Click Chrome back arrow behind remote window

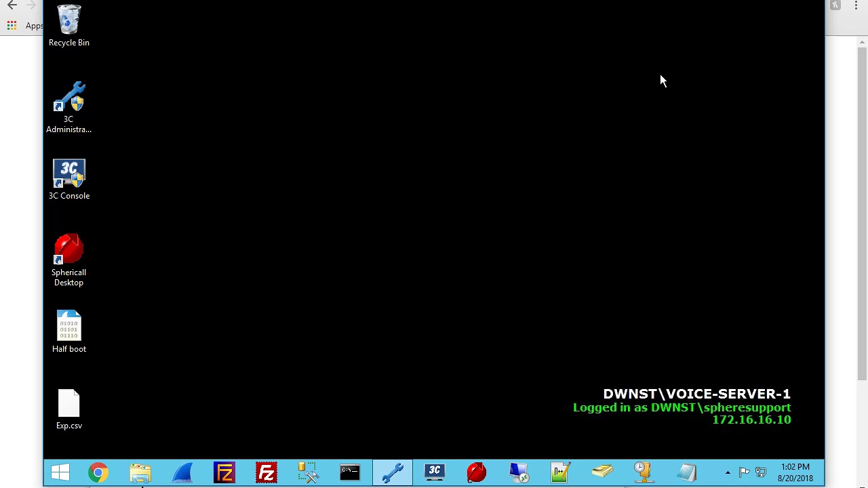pyautogui.click(x=12, y=5)
